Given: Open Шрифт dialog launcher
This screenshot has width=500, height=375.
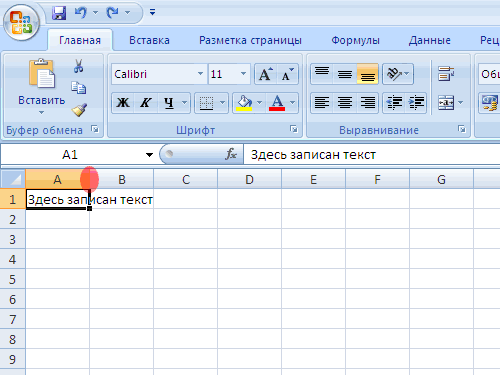Looking at the screenshot, I should coord(294,129).
